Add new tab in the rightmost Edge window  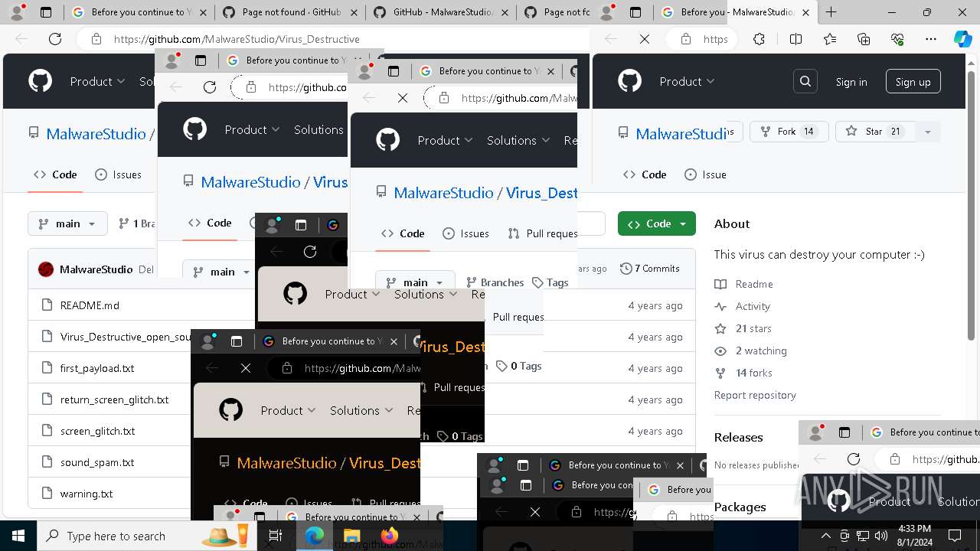pos(831,12)
